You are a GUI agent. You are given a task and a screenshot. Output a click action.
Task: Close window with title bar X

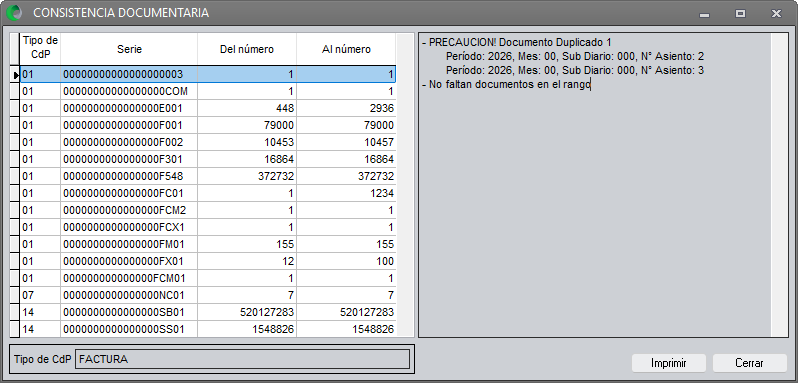776,14
